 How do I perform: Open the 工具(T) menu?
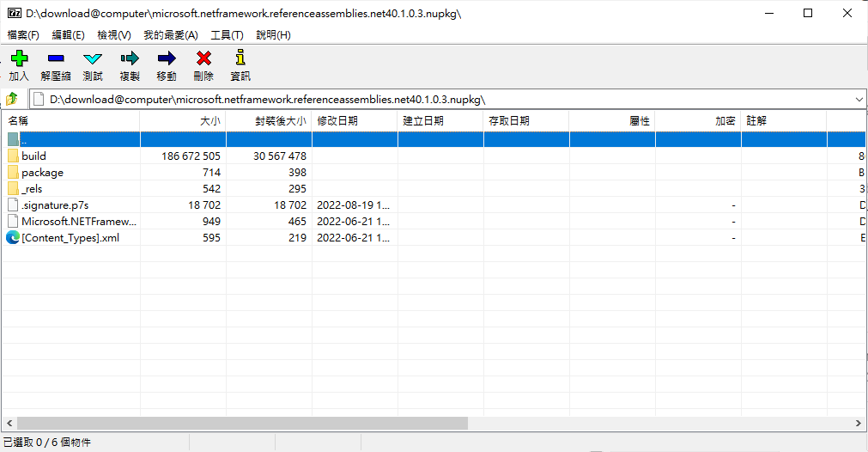coord(227,35)
